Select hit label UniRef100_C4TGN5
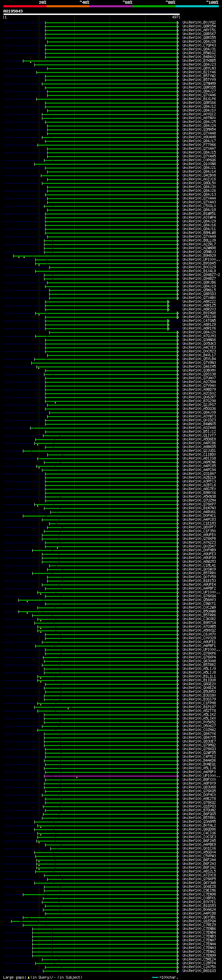The height and width of the screenshot is (980, 222). point(199,321)
